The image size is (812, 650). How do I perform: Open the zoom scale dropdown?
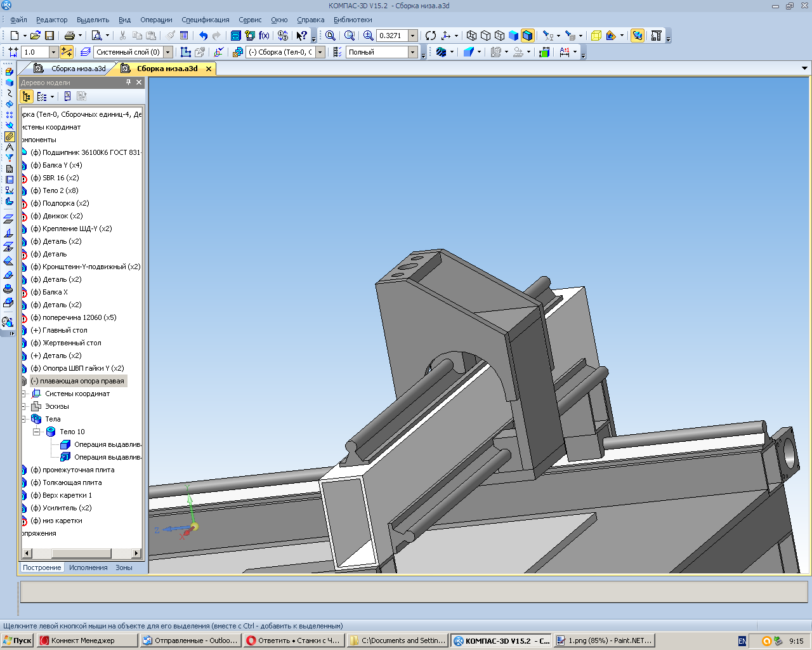pos(412,36)
